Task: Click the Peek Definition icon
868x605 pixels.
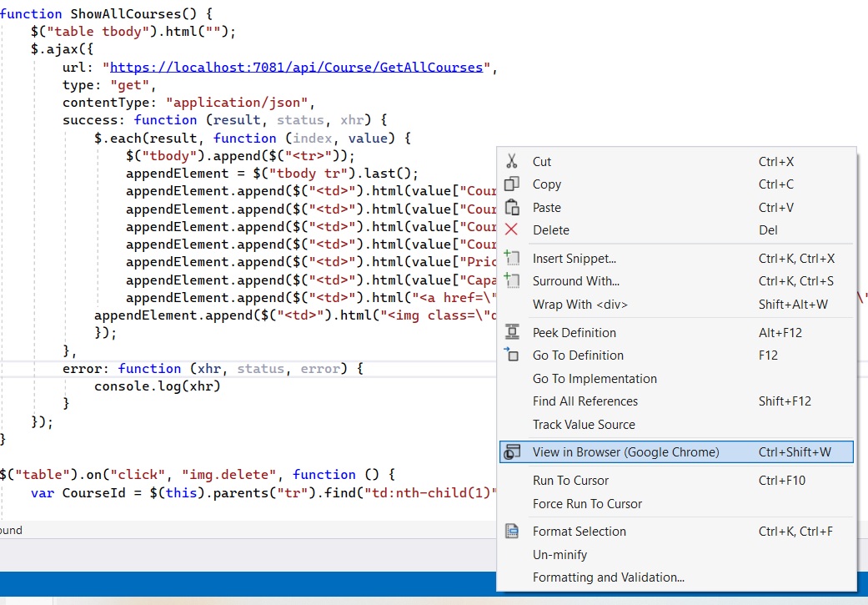Action: click(512, 332)
